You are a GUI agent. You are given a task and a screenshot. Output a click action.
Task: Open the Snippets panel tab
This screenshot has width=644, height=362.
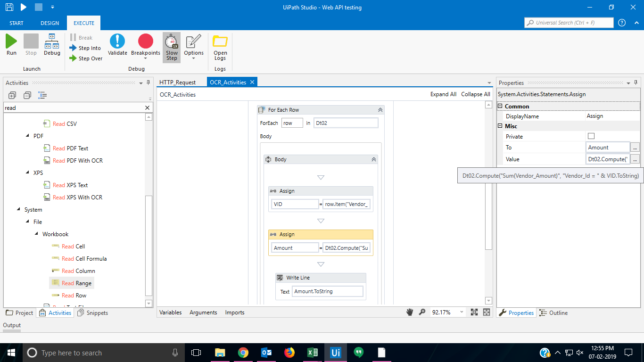93,313
